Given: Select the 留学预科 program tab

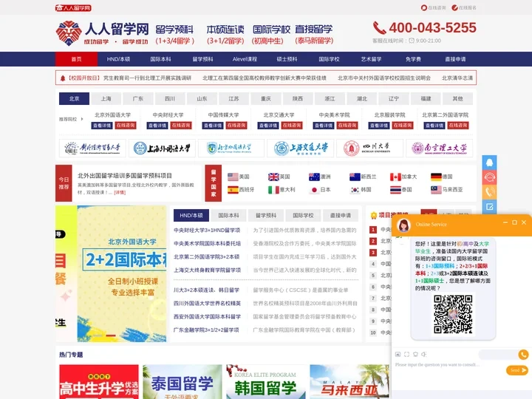Looking at the screenshot, I should click(x=266, y=216).
